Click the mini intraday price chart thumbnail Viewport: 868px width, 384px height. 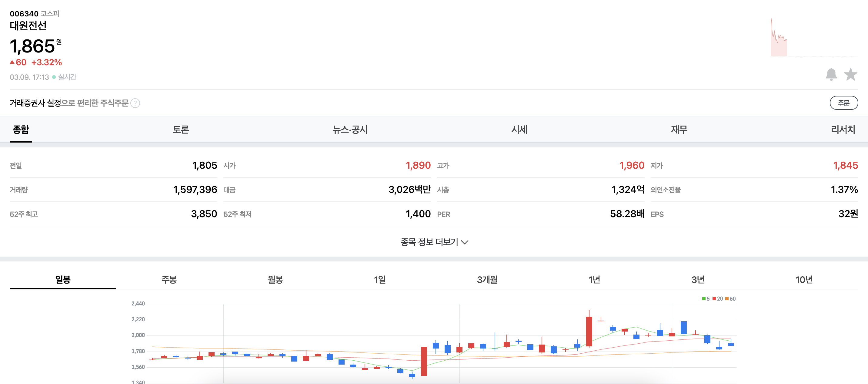pyautogui.click(x=814, y=37)
